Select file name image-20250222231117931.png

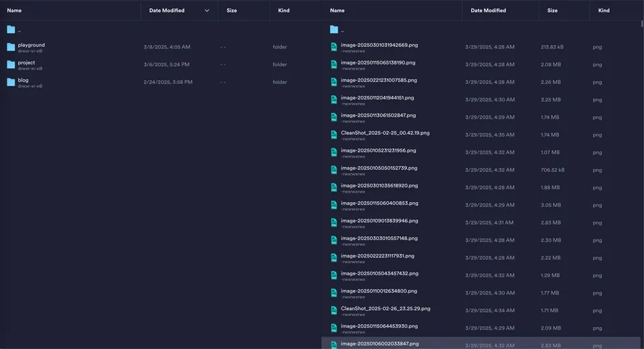coord(378,256)
